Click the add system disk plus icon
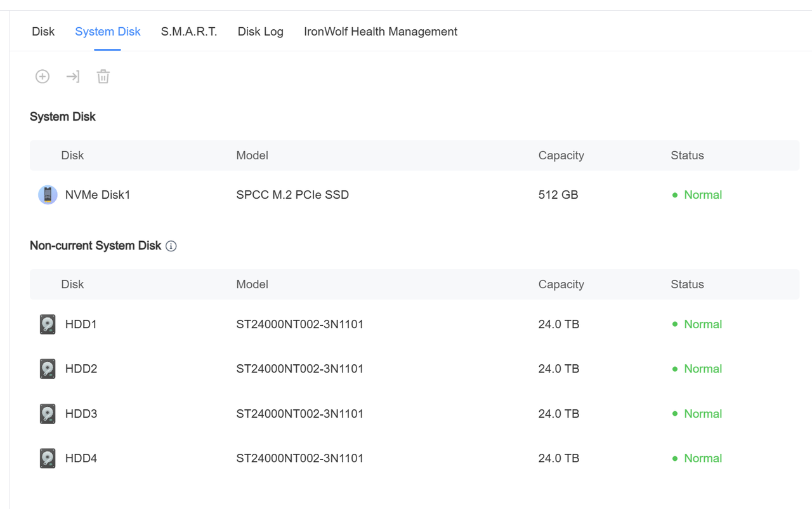Viewport: 812px width, 509px height. tap(43, 77)
